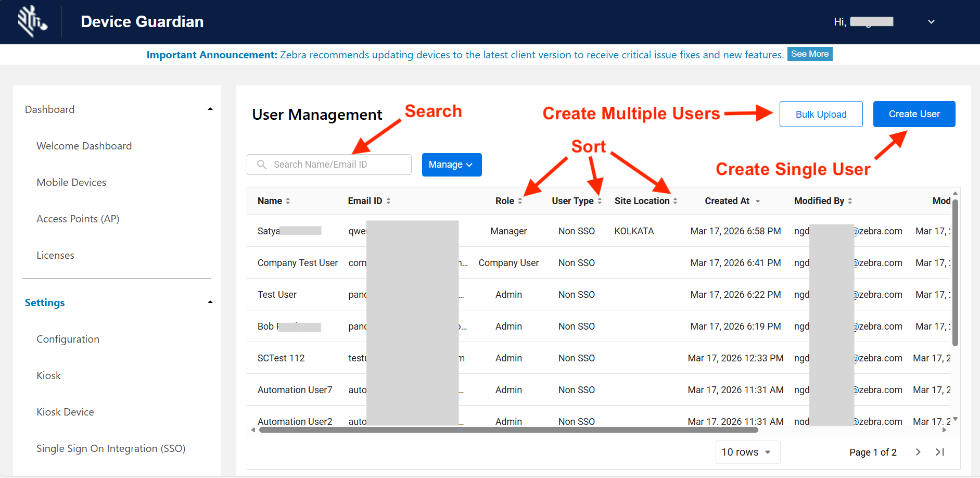The image size is (980, 478).
Task: Jump to last page of users
Action: 940,452
